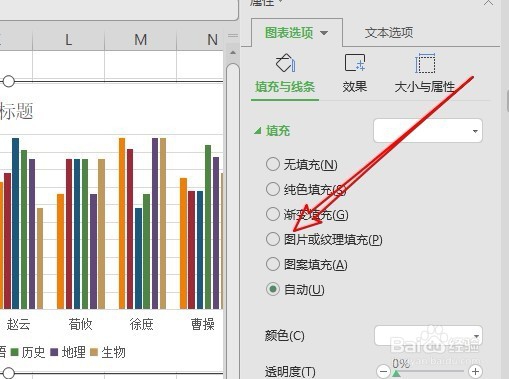The width and height of the screenshot is (509, 379).
Task: Click the chart's bottom-left resize handle
Action: 8,373
